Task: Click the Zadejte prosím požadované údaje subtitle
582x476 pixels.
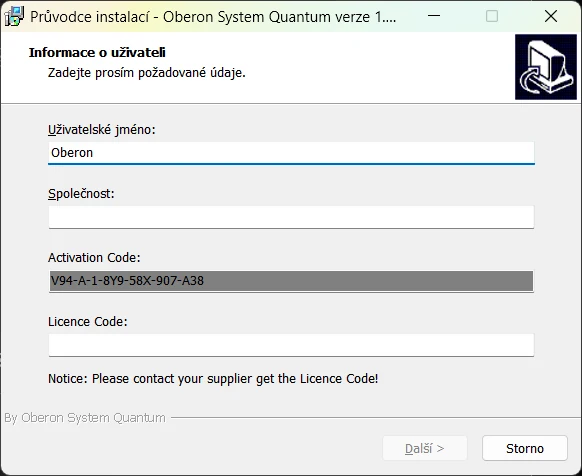Action: [147, 73]
